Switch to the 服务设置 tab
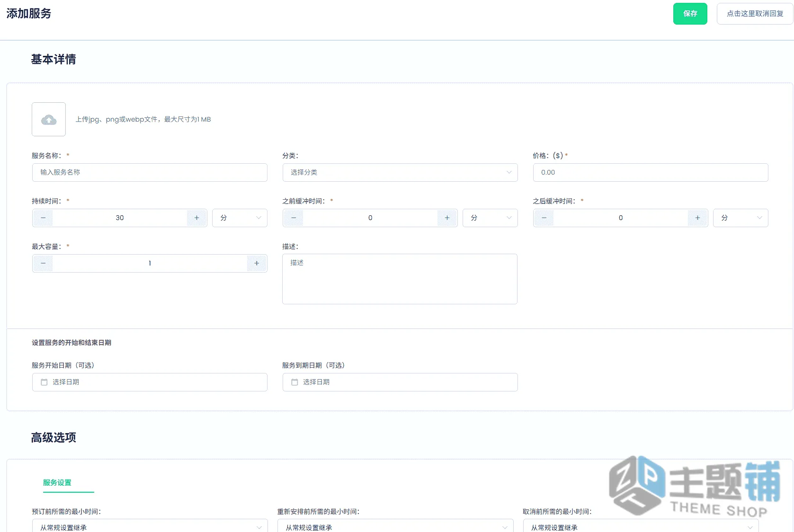Screen dimensions: 794x532 point(57,483)
